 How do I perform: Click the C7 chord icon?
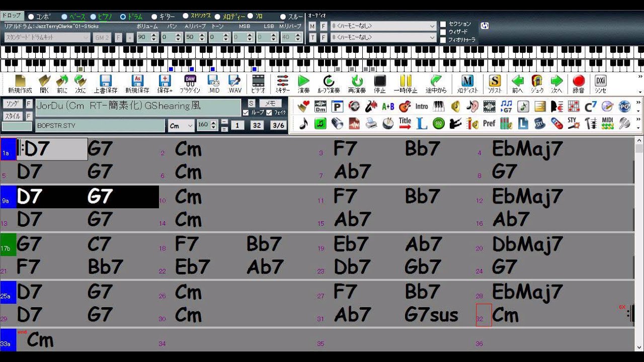[591, 107]
